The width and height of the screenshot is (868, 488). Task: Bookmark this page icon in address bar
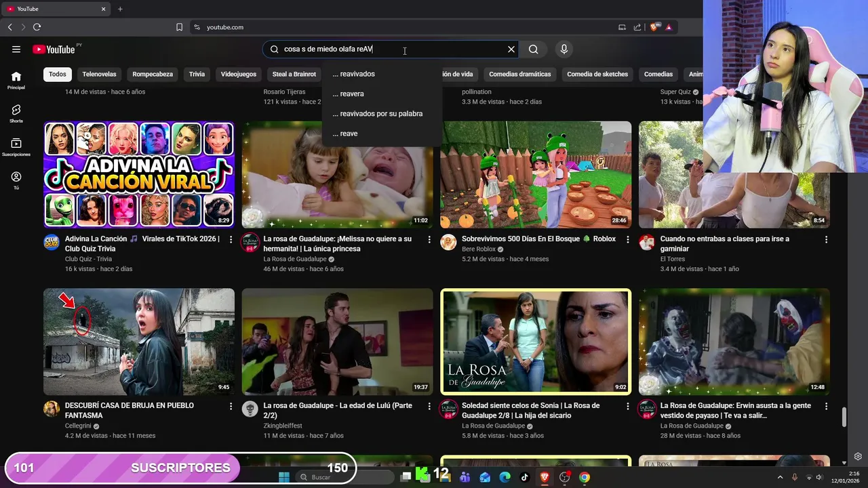[x=179, y=27]
